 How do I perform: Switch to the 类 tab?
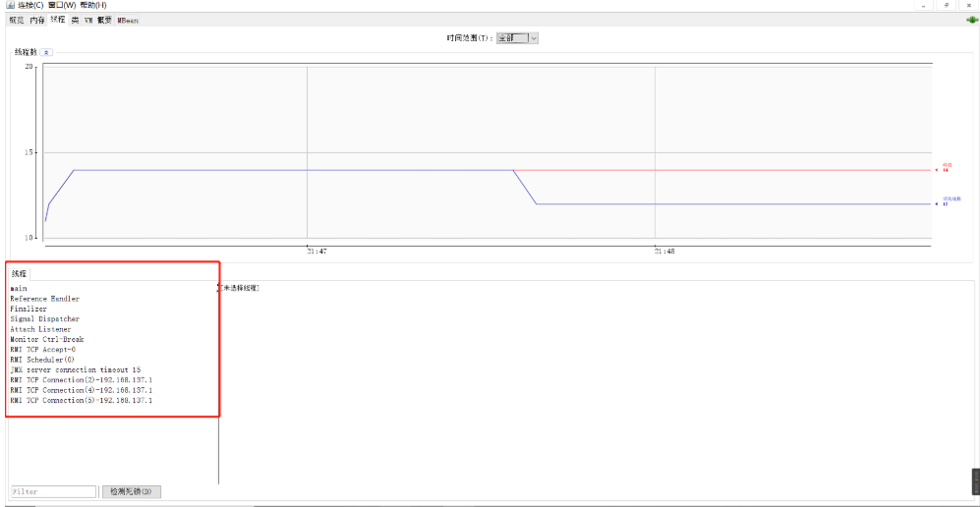click(x=75, y=20)
